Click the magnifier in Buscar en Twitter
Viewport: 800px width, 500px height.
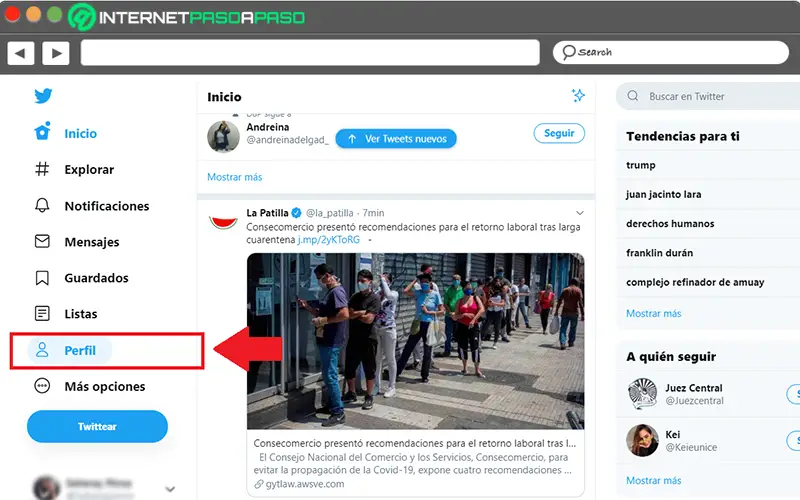coord(633,96)
